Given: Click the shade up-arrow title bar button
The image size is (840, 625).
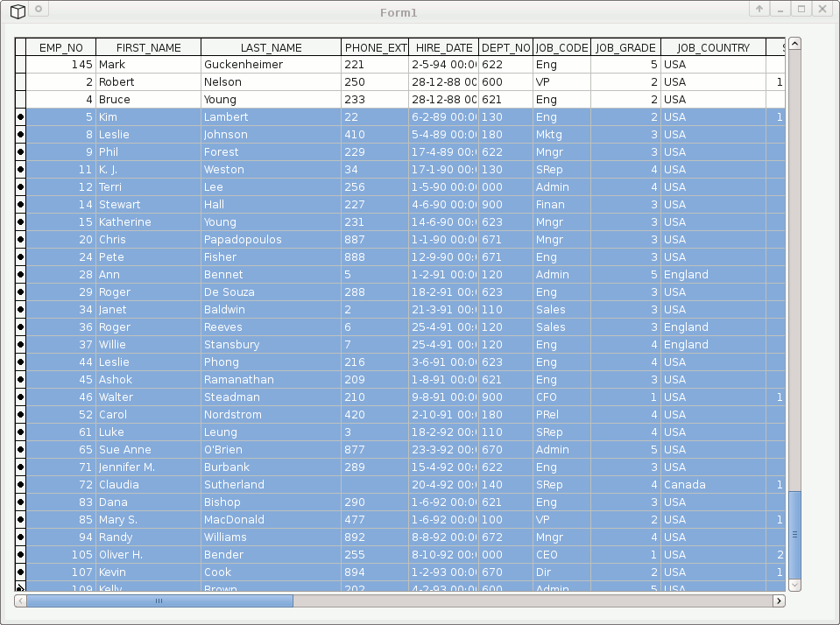Looking at the screenshot, I should 759,9.
